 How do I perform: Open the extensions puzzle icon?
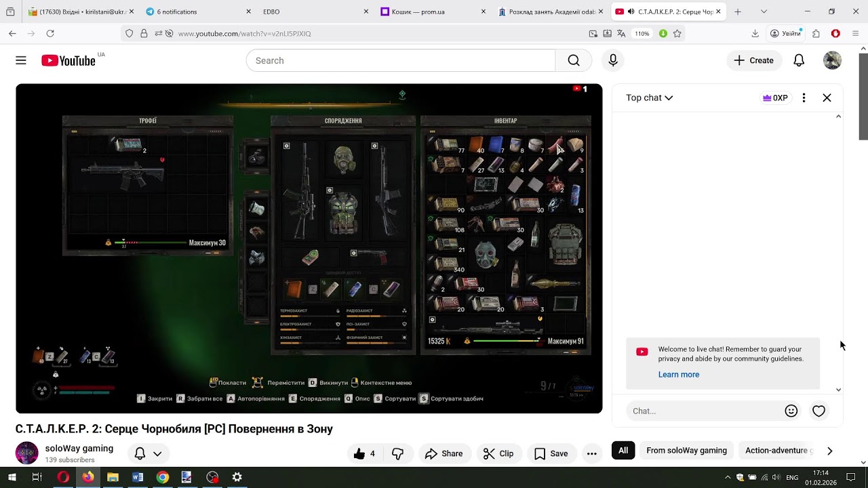click(x=816, y=33)
